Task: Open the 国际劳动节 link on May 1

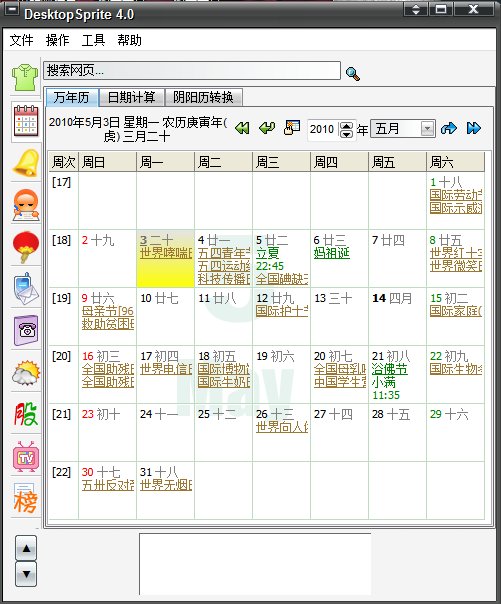Action: [x=456, y=195]
